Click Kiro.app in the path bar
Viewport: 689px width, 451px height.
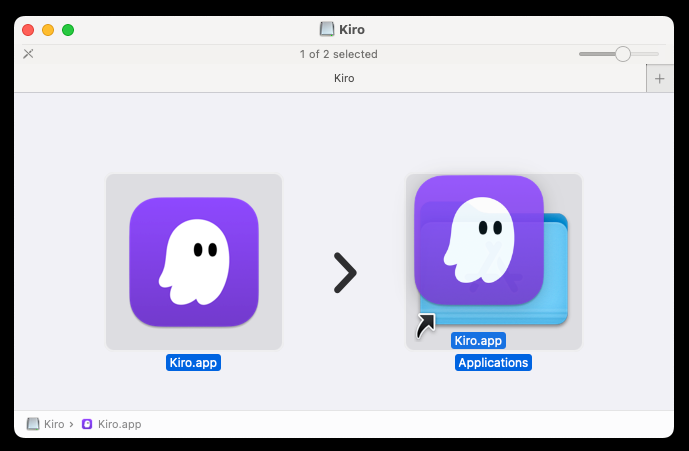[112, 424]
